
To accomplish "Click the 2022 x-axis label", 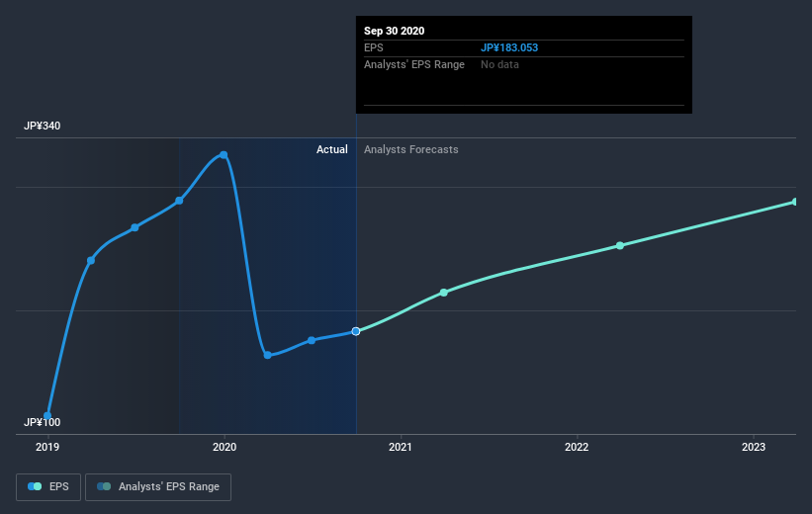I will point(577,447).
